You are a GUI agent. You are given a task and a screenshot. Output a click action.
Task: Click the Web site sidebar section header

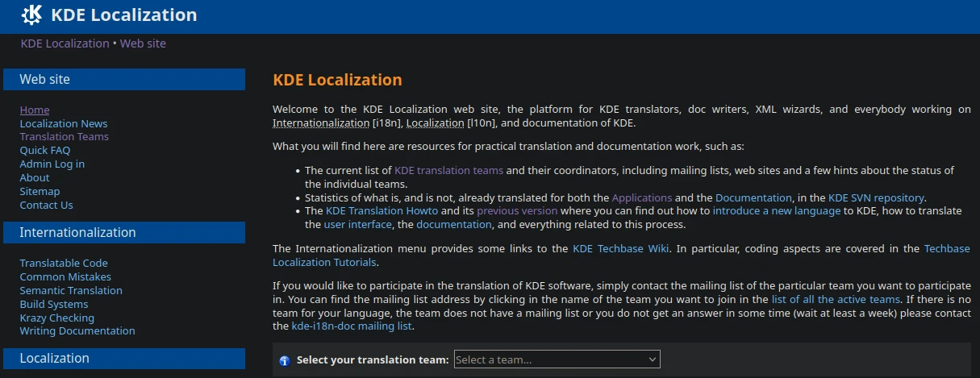(x=124, y=79)
